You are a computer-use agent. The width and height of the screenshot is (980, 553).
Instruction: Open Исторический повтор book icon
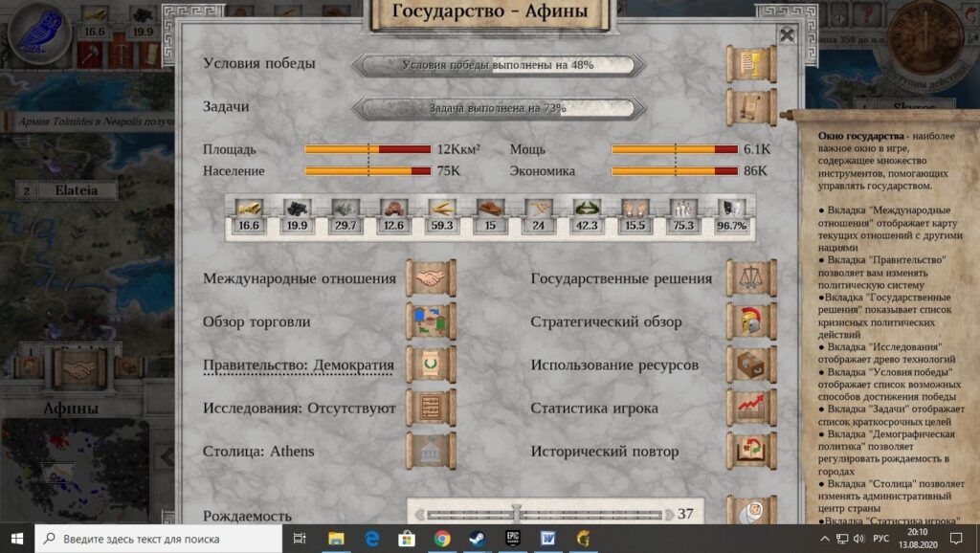tap(751, 451)
